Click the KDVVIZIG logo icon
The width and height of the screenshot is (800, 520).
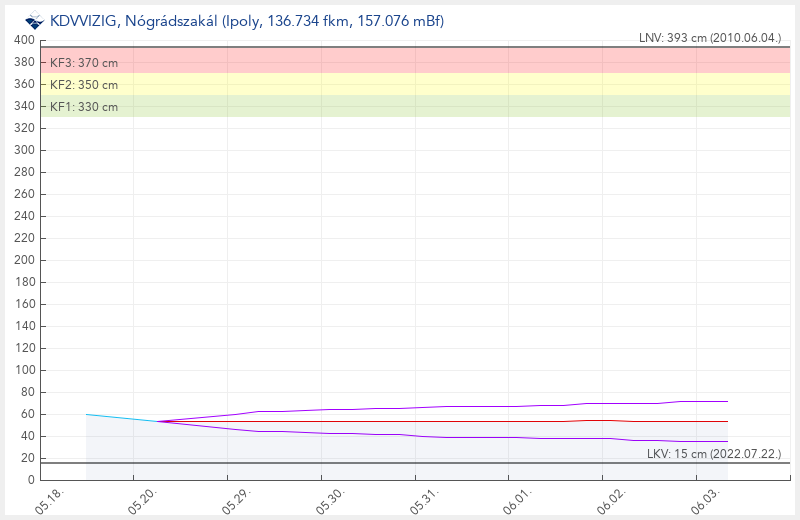click(35, 21)
